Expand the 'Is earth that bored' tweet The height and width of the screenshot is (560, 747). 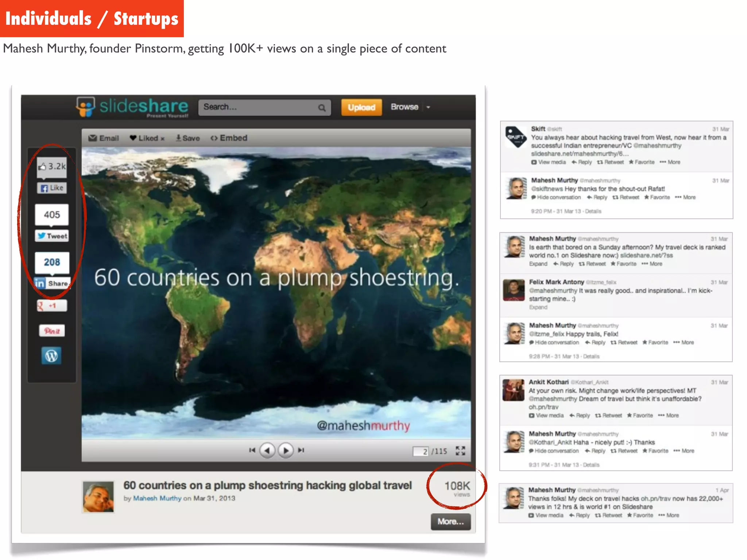coord(538,264)
